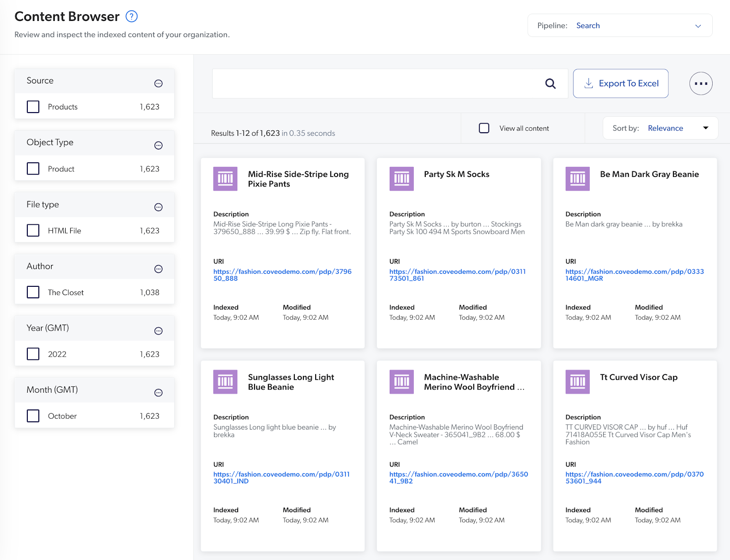Image resolution: width=730 pixels, height=560 pixels.
Task: Click Export To Excel button
Action: (x=620, y=83)
